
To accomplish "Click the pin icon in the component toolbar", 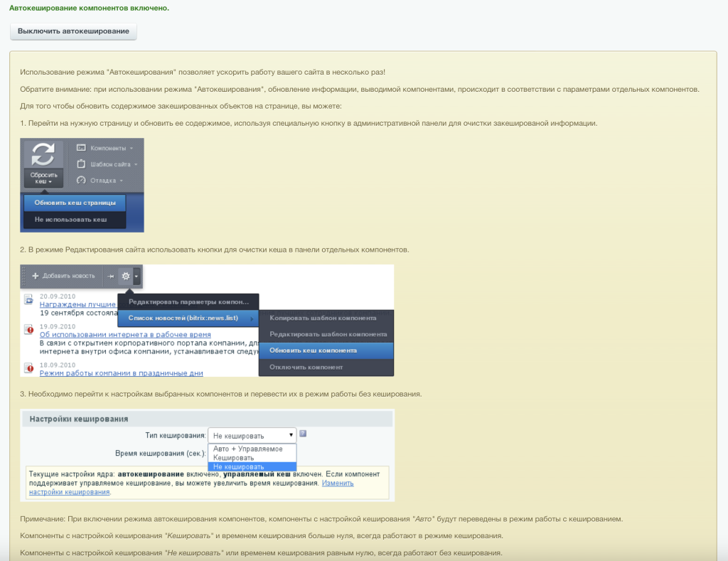I will tap(110, 277).
